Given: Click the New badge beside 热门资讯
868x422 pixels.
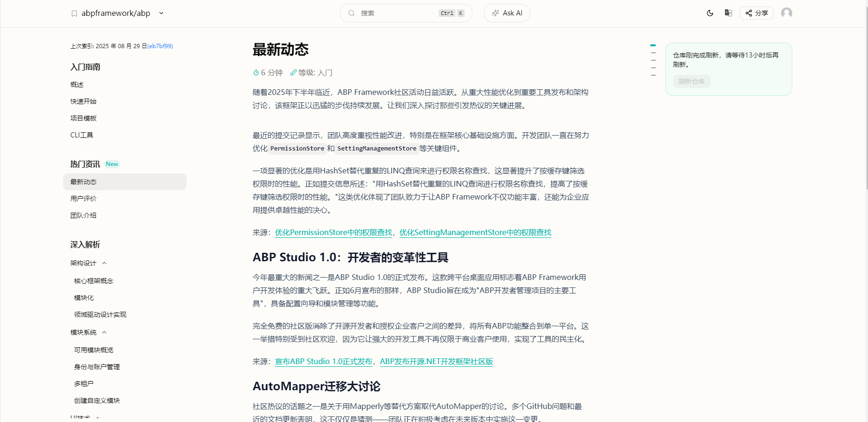Looking at the screenshot, I should pyautogui.click(x=112, y=164).
